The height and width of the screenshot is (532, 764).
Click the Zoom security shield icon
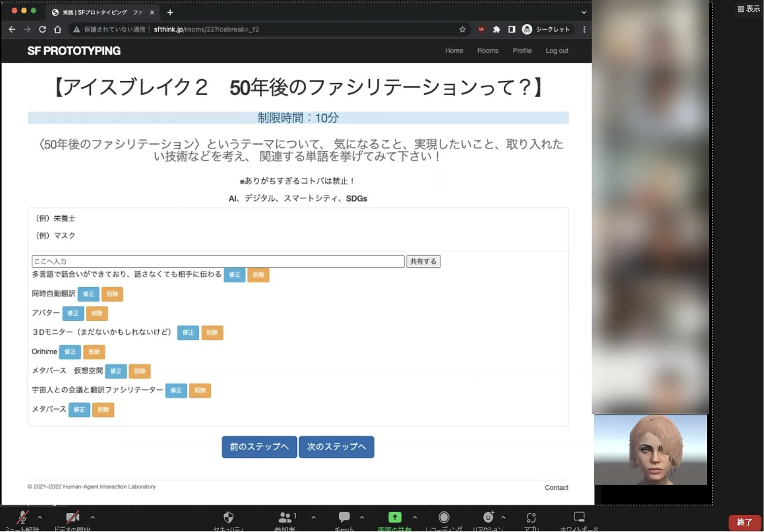tap(228, 517)
